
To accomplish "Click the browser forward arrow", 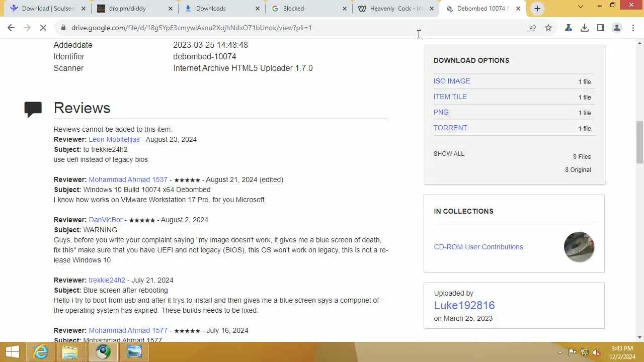I will pos(28,28).
